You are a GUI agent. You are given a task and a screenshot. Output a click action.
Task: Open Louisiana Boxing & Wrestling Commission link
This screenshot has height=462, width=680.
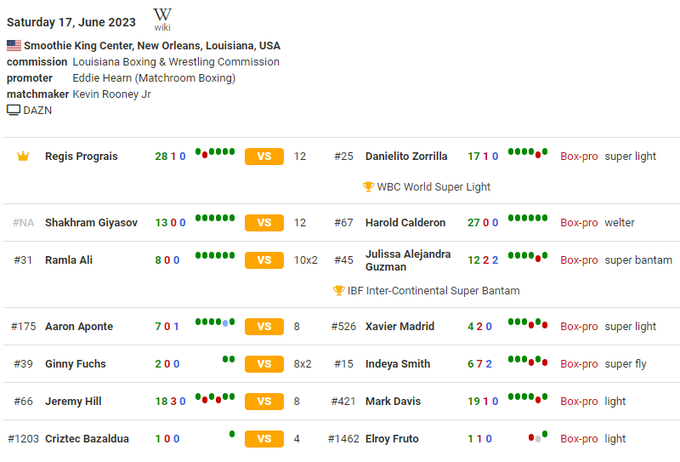click(176, 62)
